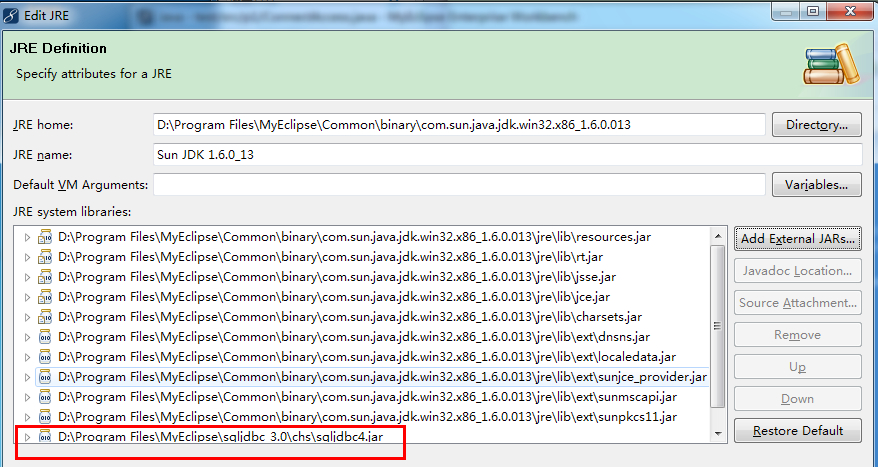878x467 pixels.
Task: Click the jar icon for sqljdbc4.jar
Action: point(45,436)
